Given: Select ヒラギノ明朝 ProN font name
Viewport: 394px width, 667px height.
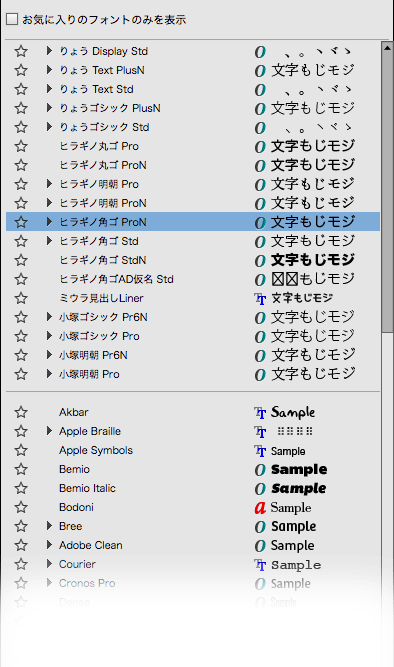Looking at the screenshot, I should point(103,203).
